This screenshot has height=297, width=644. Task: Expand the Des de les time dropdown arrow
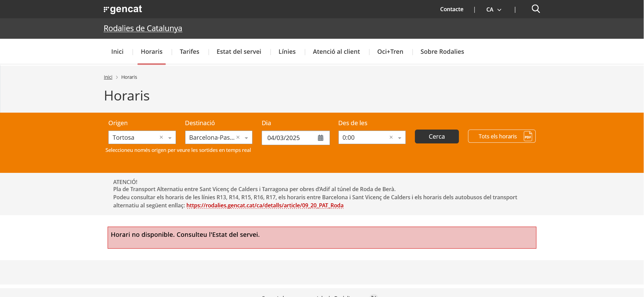400,138
